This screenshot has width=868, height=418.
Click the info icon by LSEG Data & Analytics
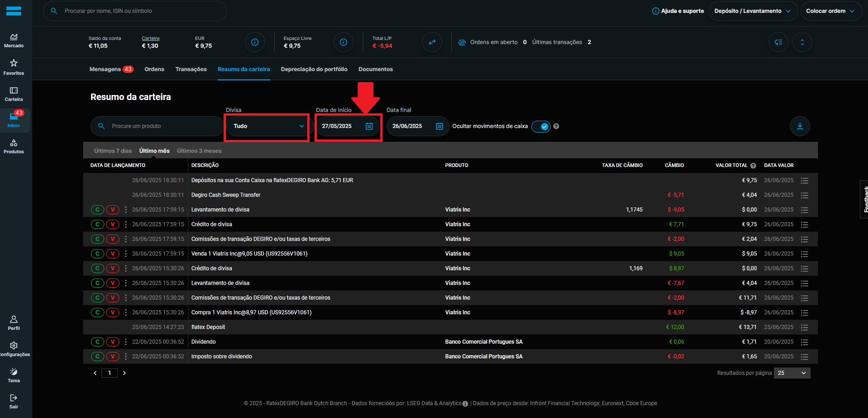coord(465,404)
